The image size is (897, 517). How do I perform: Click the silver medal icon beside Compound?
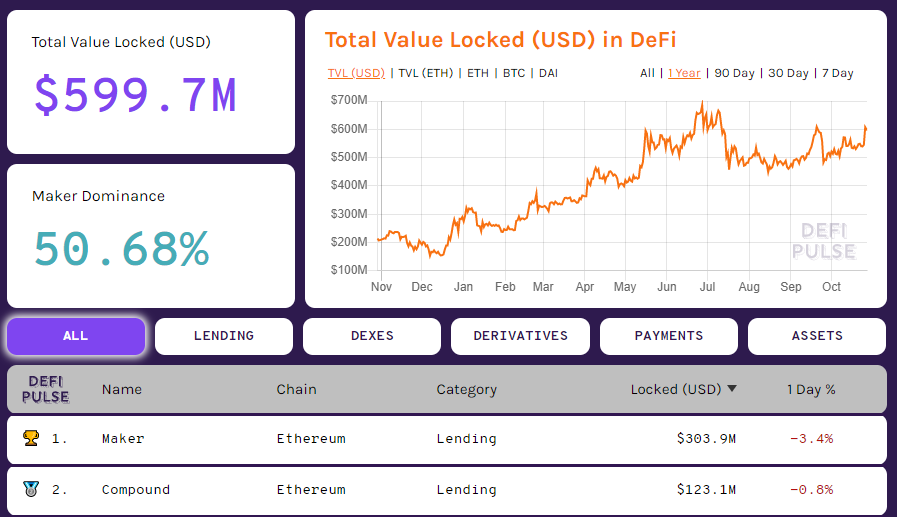point(31,489)
